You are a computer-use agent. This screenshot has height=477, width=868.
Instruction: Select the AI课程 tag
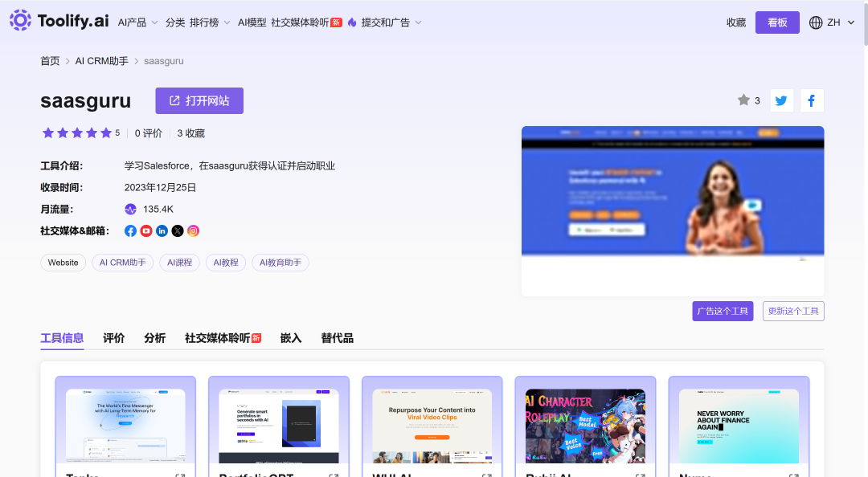179,263
